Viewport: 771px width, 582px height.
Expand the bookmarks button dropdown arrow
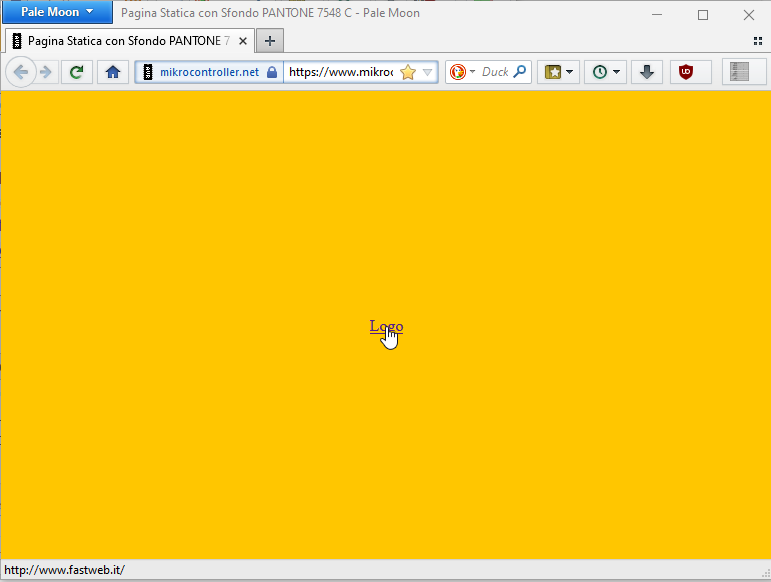pyautogui.click(x=570, y=72)
